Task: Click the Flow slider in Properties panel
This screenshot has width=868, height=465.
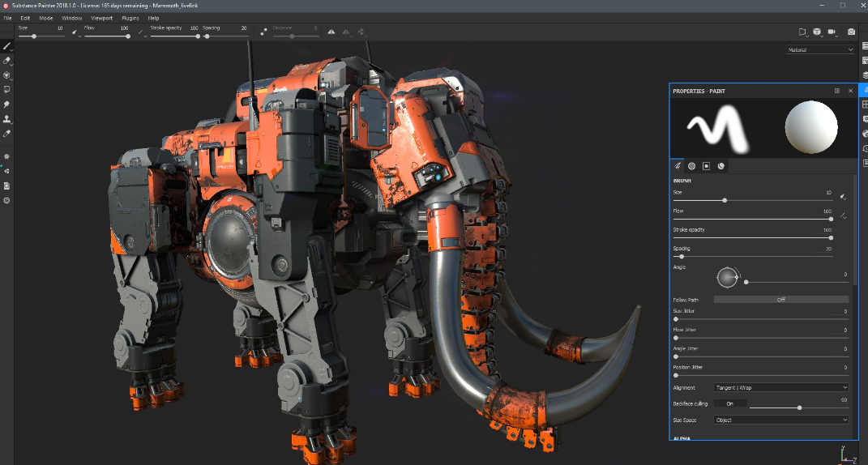Action: click(752, 219)
